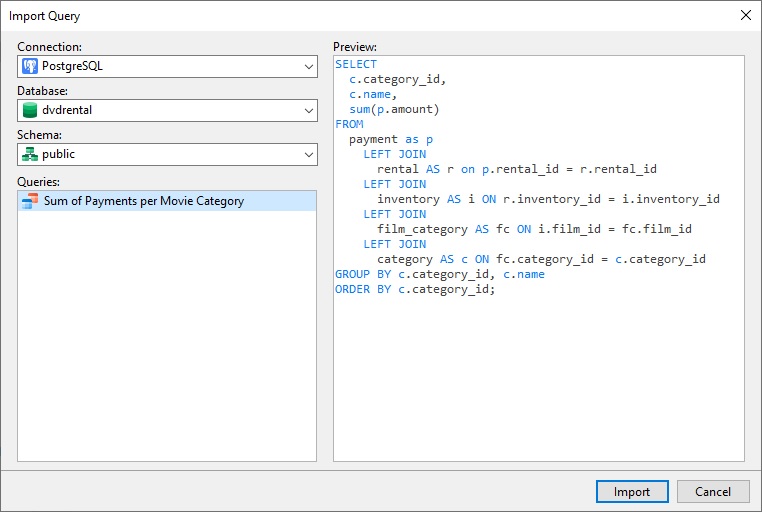Click the GROUP BY line in preview
This screenshot has height=512, width=762.
tap(440, 274)
